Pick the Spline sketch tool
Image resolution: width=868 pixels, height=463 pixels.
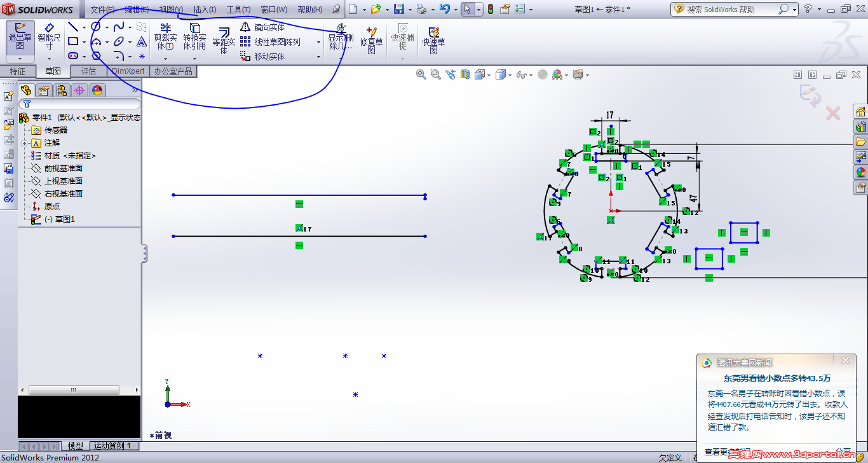[119, 27]
